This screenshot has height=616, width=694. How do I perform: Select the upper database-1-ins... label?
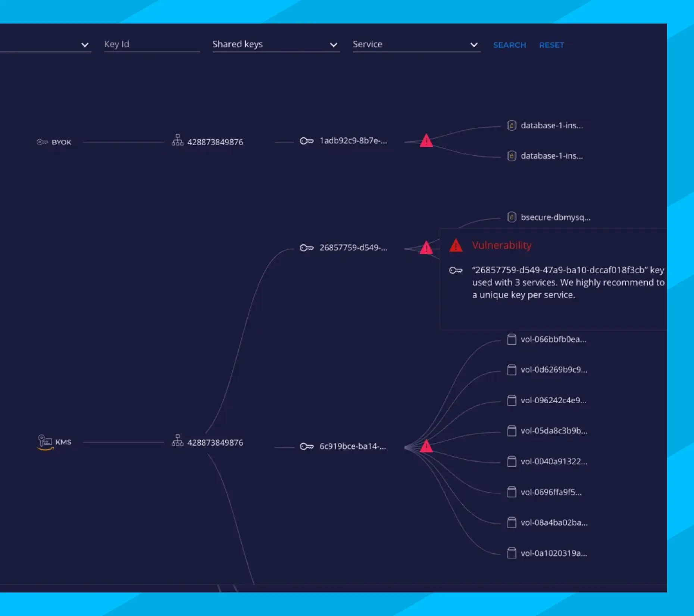(x=552, y=125)
